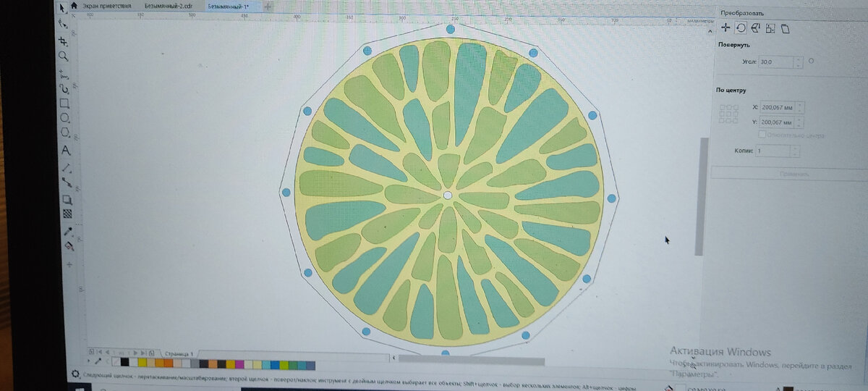Screen dimensions: 868x391
Task: Select the Connector tool
Action: [67, 182]
